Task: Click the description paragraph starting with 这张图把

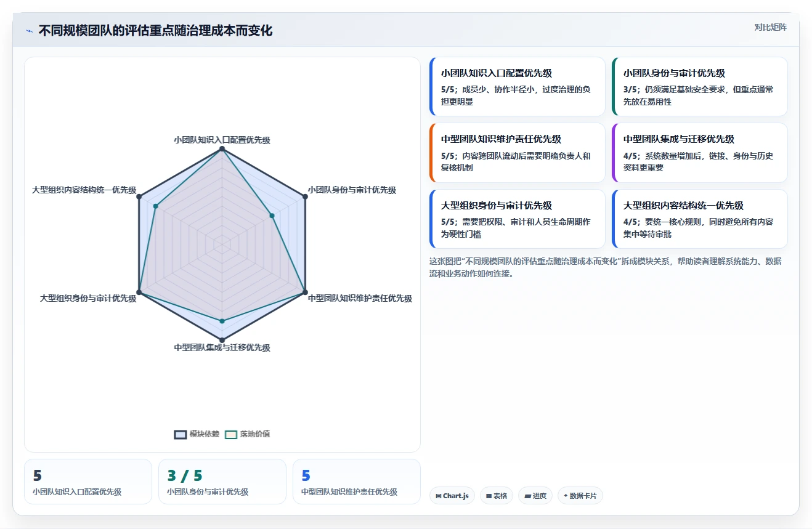Action: click(606, 267)
